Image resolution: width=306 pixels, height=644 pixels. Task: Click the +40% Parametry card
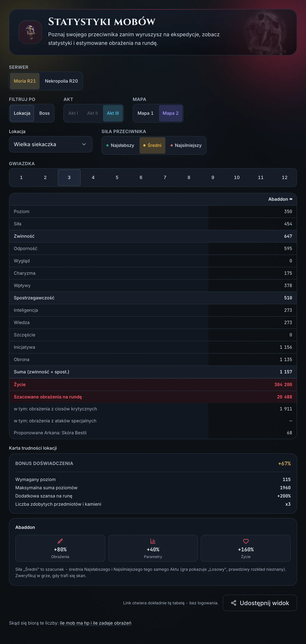point(153,548)
